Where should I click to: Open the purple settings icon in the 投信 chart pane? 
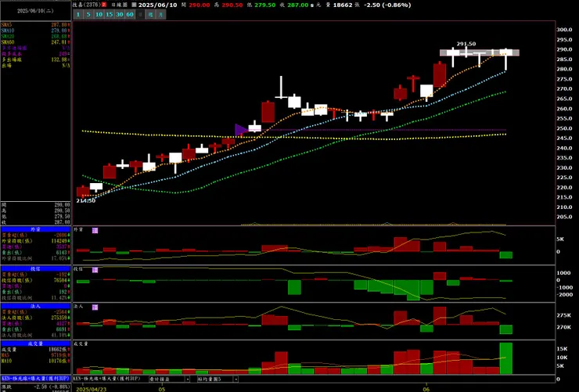(x=95, y=270)
